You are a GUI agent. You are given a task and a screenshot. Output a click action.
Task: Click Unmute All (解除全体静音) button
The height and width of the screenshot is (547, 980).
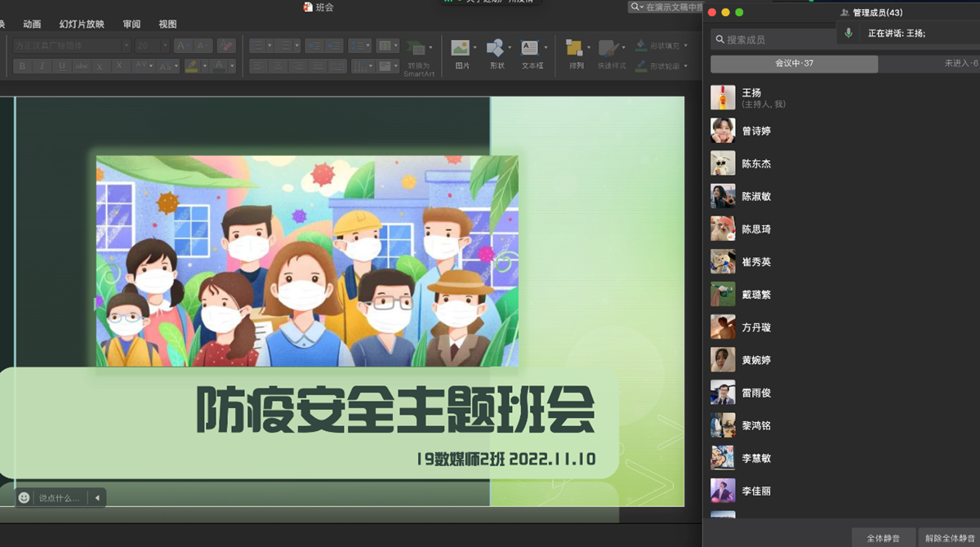pos(951,538)
